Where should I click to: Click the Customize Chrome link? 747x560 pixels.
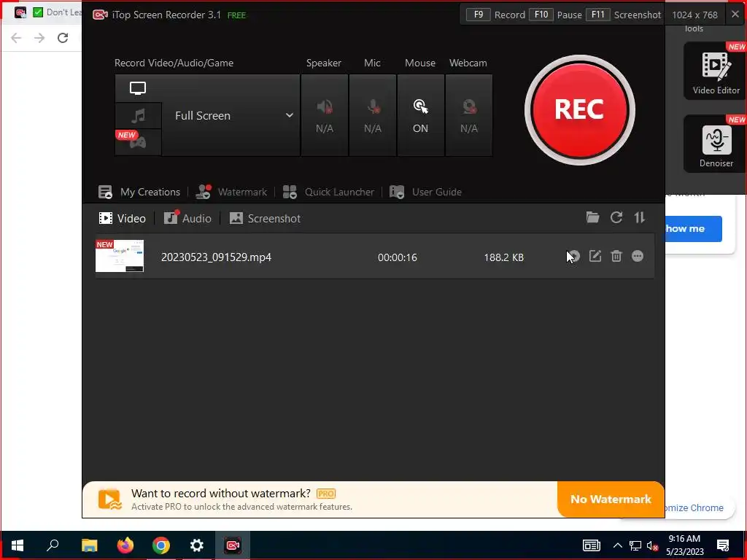(694, 507)
